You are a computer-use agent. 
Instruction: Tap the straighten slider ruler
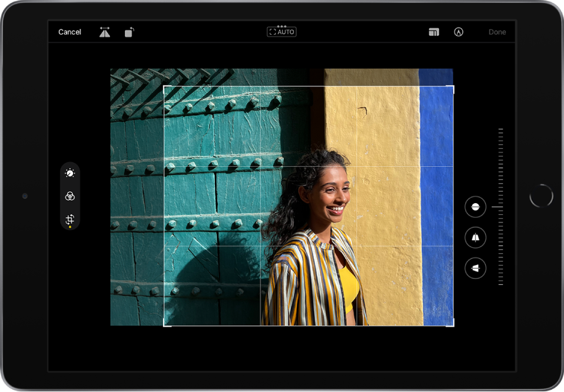[x=500, y=206]
